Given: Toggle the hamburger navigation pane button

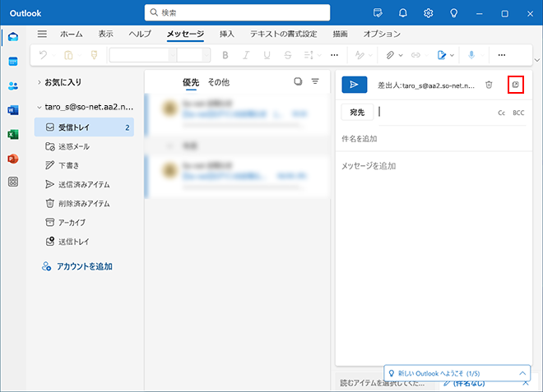Looking at the screenshot, I should (42, 35).
